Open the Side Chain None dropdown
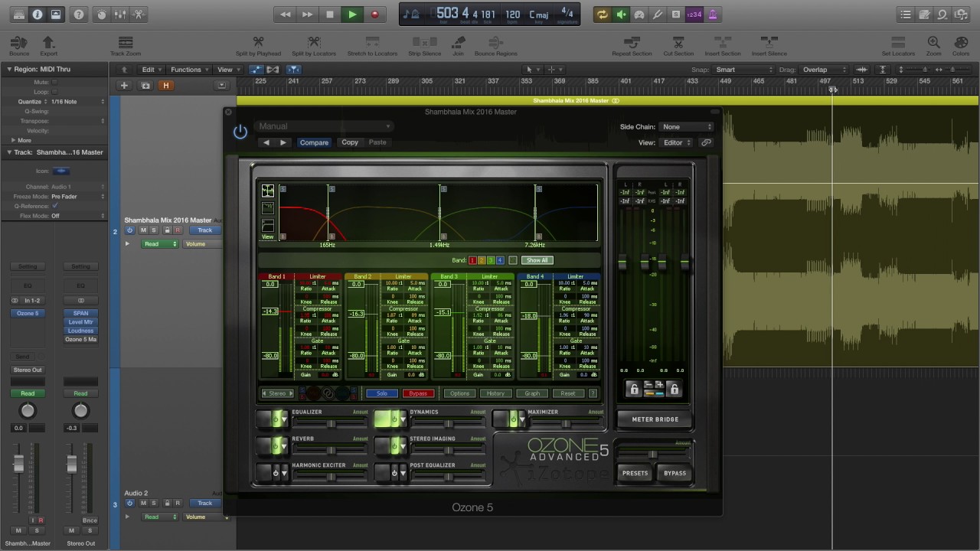The width and height of the screenshot is (980, 551). (x=687, y=127)
